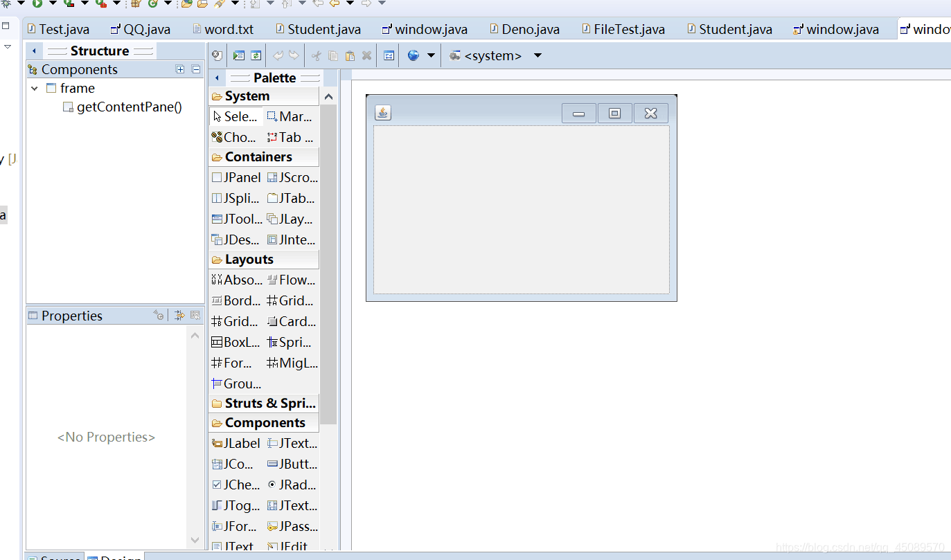Select JRadioButton from Components palette
This screenshot has height=560, width=951.
pyautogui.click(x=291, y=485)
